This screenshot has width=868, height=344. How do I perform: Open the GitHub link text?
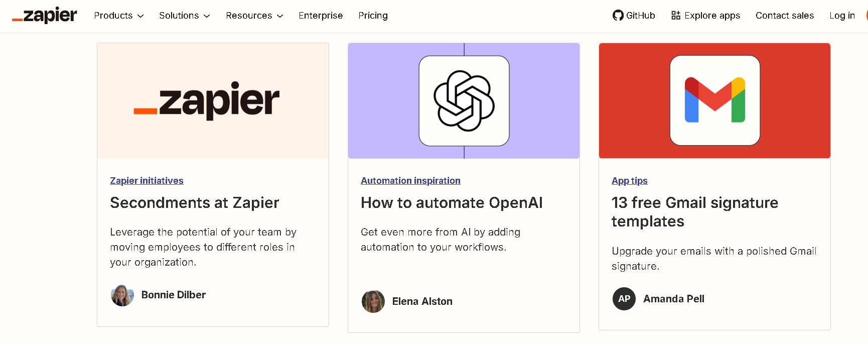641,16
